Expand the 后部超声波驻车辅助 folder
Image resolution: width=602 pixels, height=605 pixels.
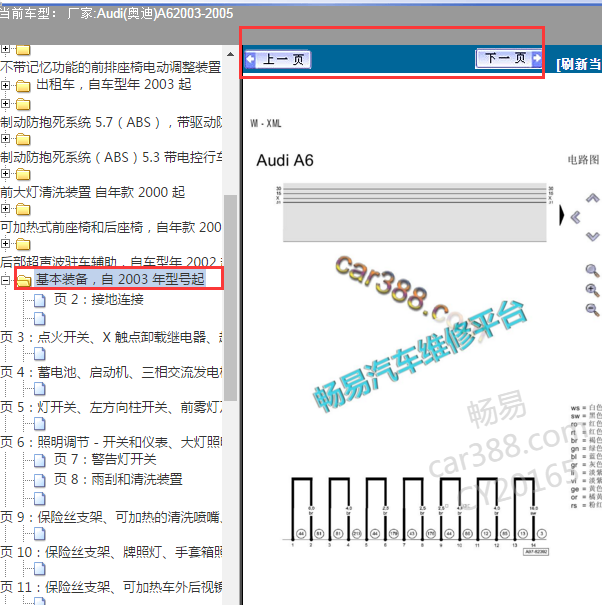pyautogui.click(x=5, y=243)
